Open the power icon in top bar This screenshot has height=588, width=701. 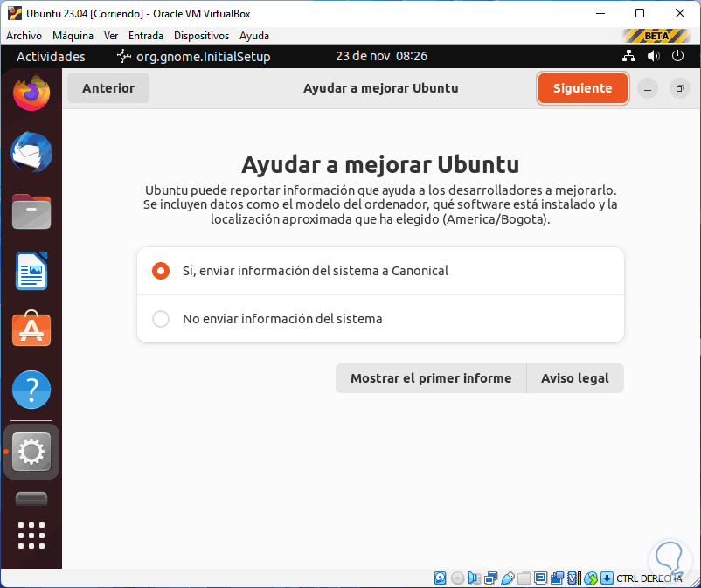677,56
